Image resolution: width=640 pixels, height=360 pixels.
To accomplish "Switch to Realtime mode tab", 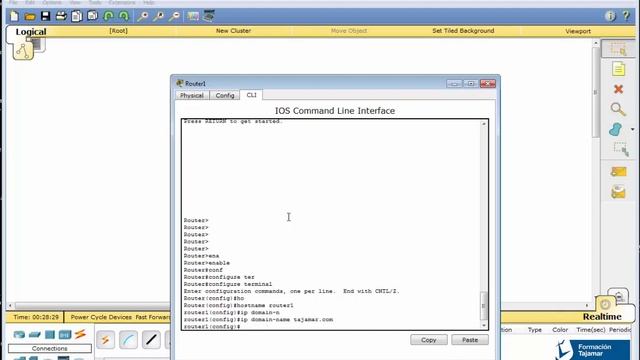I will pos(602,317).
